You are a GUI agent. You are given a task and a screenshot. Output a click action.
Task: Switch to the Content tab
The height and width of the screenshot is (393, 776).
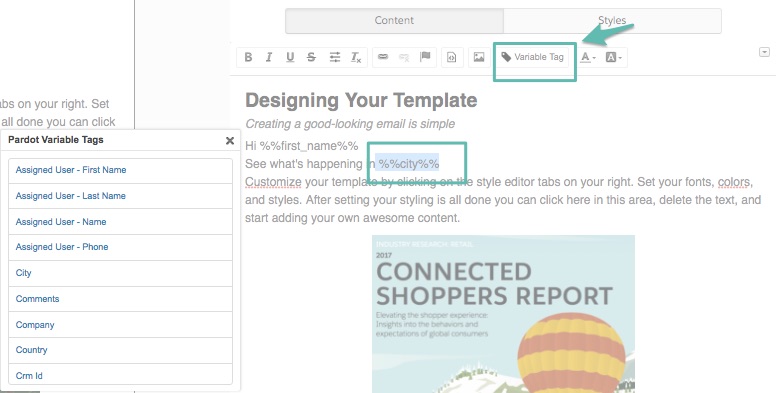[394, 20]
